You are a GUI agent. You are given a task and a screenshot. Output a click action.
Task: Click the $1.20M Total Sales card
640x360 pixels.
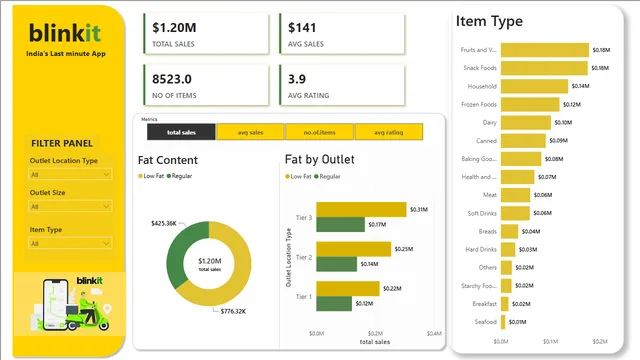click(x=206, y=34)
